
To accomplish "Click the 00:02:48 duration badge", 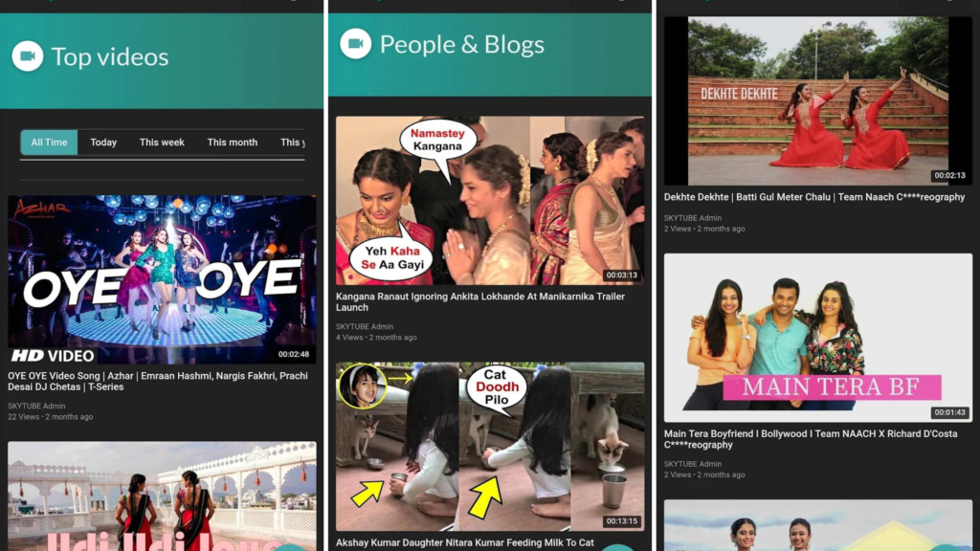I will click(x=294, y=354).
